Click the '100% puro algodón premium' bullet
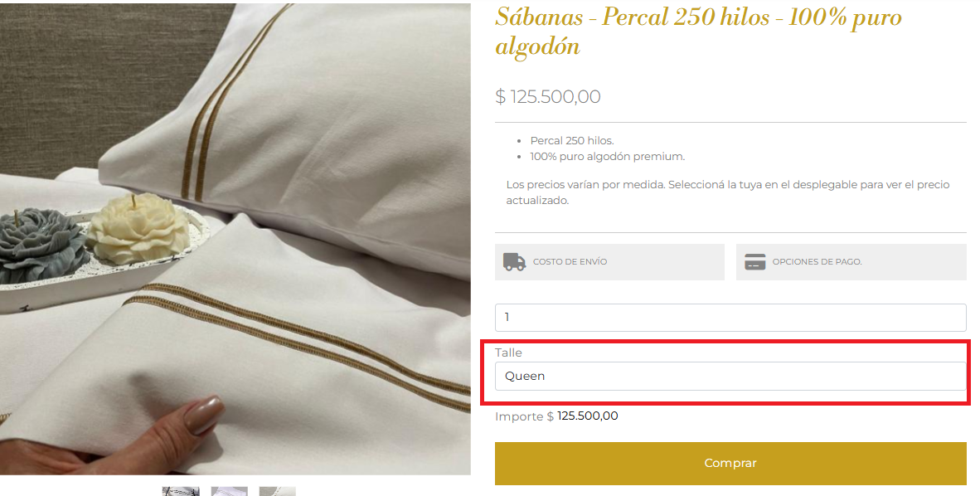This screenshot has width=980, height=496. (608, 156)
